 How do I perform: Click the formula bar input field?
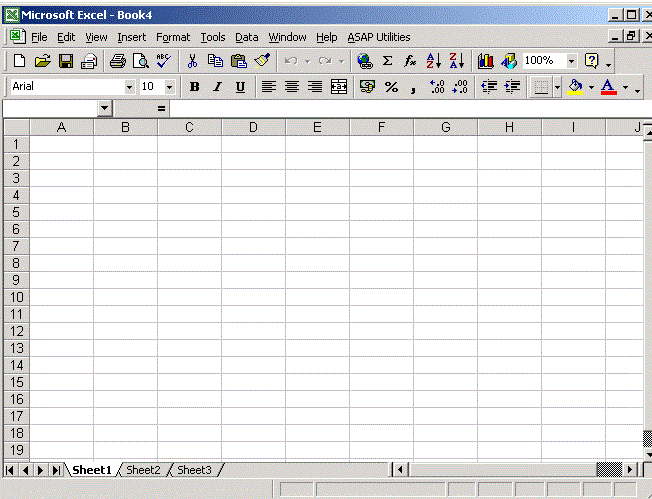(410, 109)
